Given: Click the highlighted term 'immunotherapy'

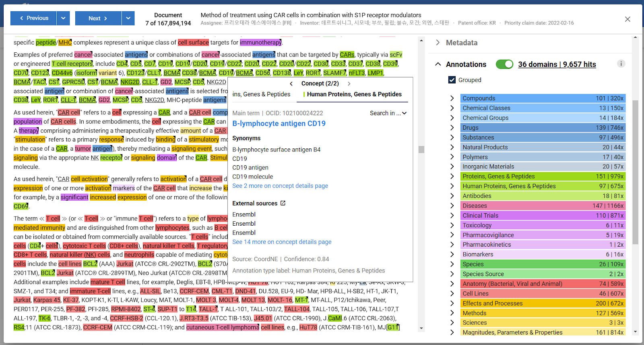Looking at the screenshot, I should 261,42.
